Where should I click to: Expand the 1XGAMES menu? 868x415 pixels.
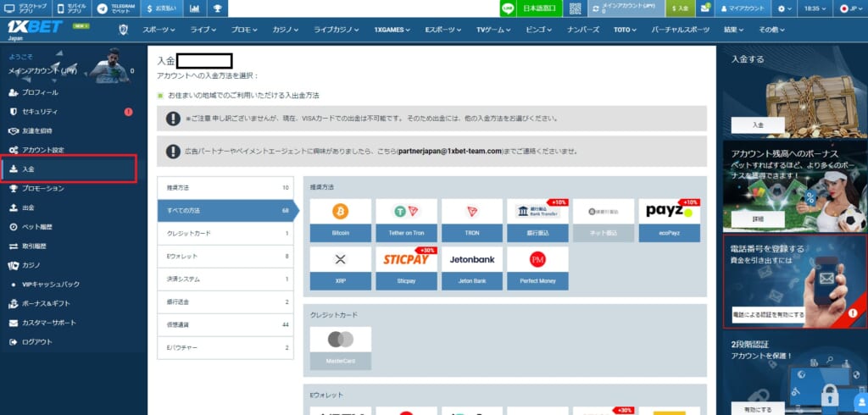(x=392, y=30)
